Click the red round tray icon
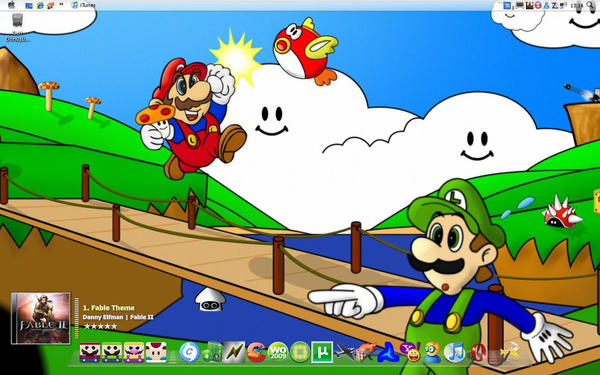The width and height of the screenshot is (600, 375). point(538,5)
